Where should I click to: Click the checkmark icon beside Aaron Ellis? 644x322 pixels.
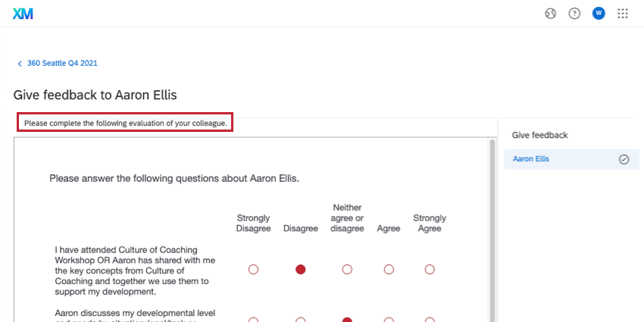tap(624, 159)
